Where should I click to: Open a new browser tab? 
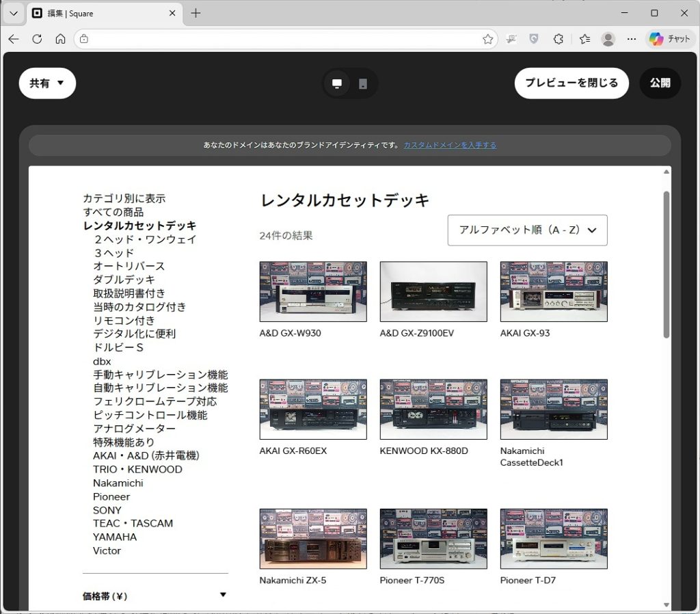click(x=196, y=13)
